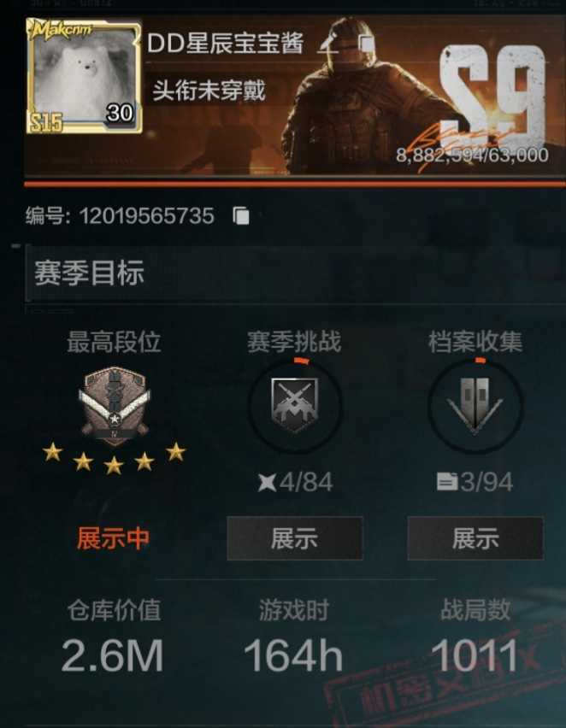This screenshot has height=728, width=566.
Task: Copy the player ID number
Action: [241, 216]
